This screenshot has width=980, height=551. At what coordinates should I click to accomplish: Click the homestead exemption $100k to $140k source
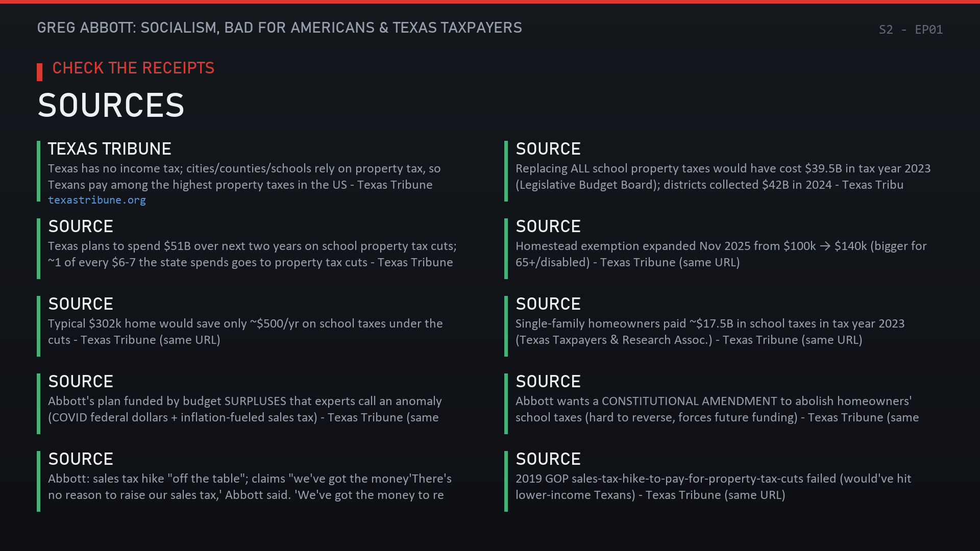pyautogui.click(x=720, y=248)
